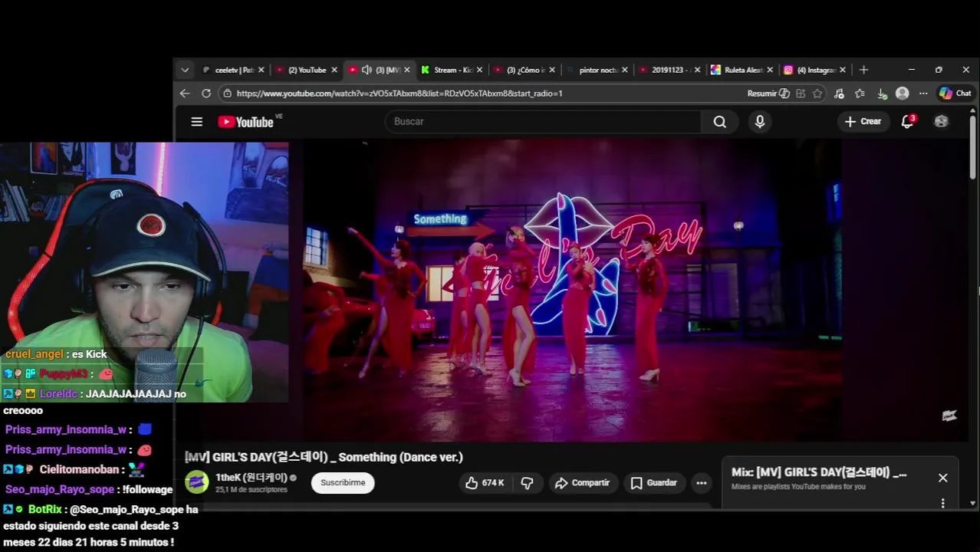Switch to the Ruleta Aleatoria tab
Image resolution: width=980 pixels, height=552 pixels.
point(742,70)
